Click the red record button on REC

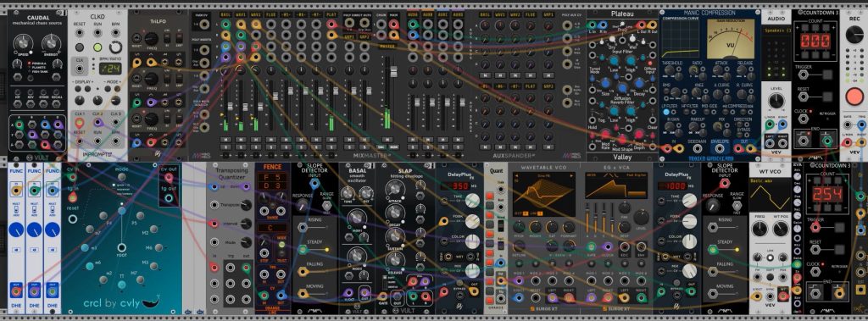tap(854, 97)
